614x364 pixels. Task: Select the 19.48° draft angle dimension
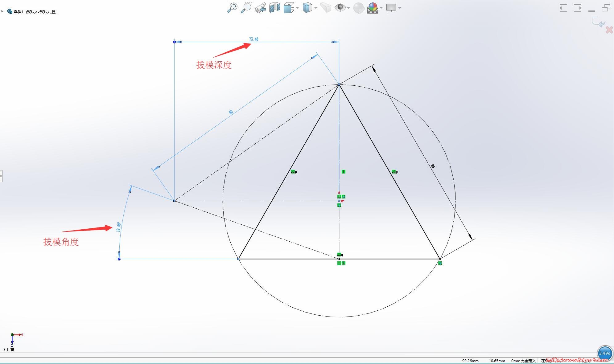118,227
